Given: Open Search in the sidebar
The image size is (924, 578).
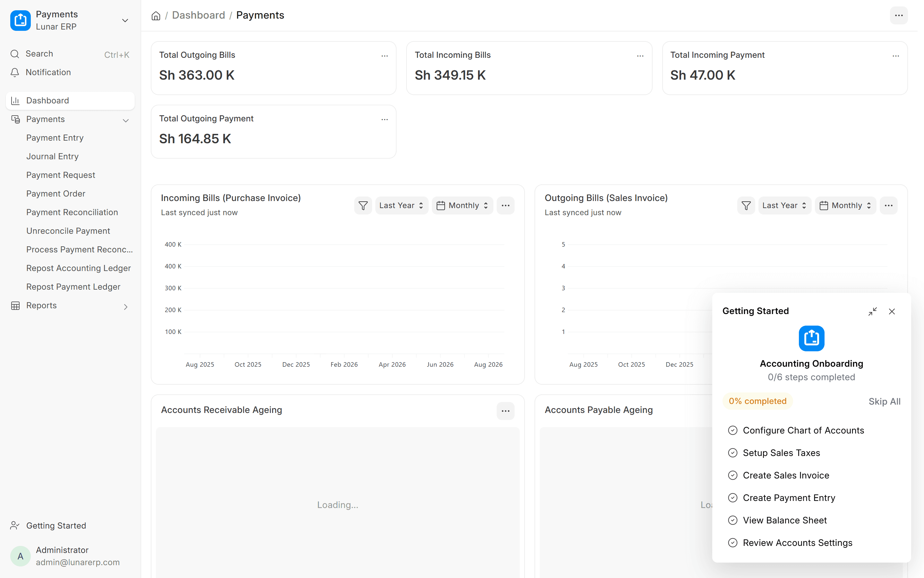Looking at the screenshot, I should [70, 54].
